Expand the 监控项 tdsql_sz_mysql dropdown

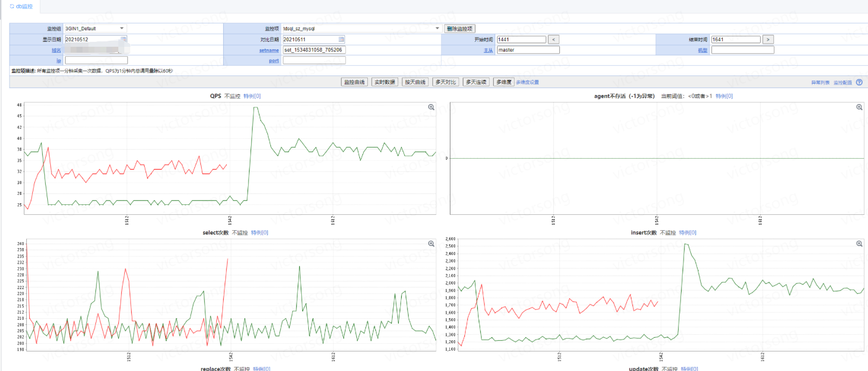coord(437,28)
